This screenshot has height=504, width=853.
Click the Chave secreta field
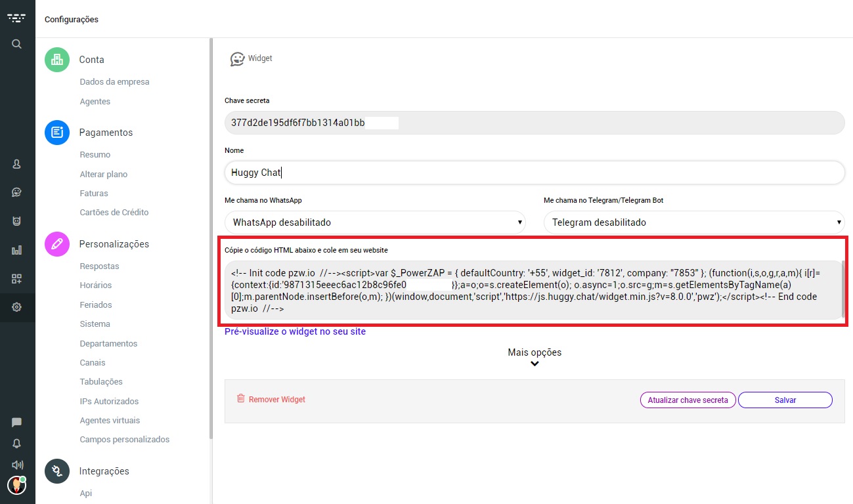535,123
